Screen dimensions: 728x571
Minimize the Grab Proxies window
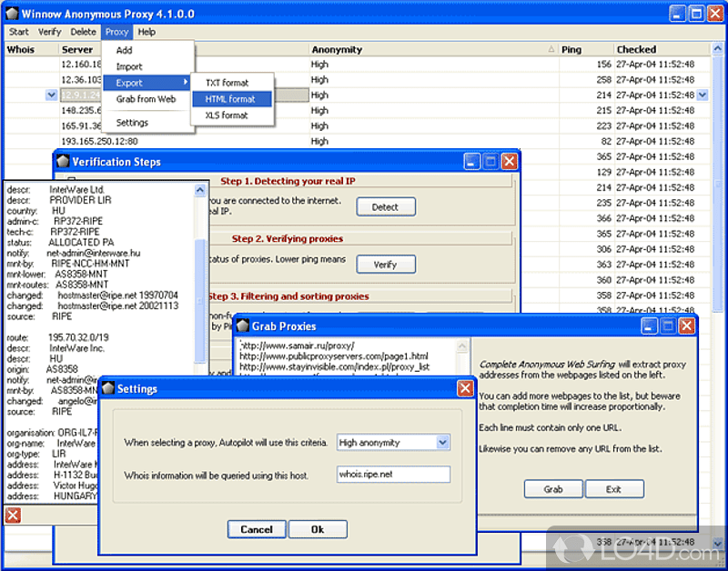coord(649,326)
